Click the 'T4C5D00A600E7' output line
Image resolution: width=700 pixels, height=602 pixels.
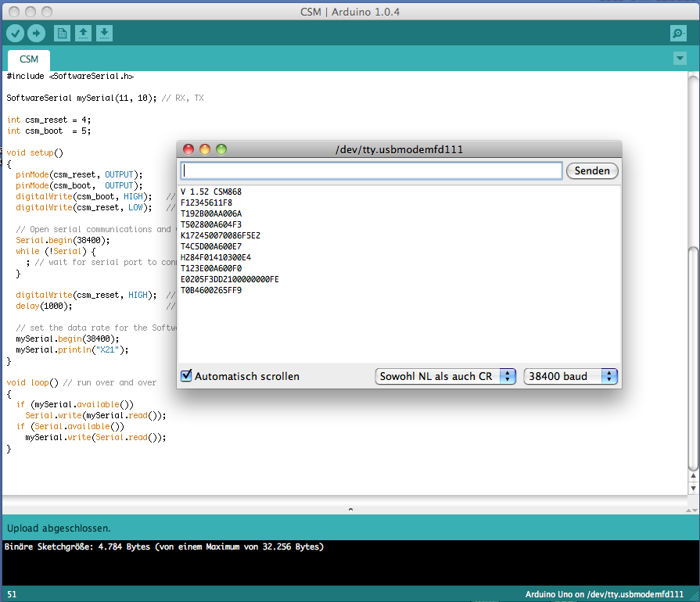tap(211, 246)
